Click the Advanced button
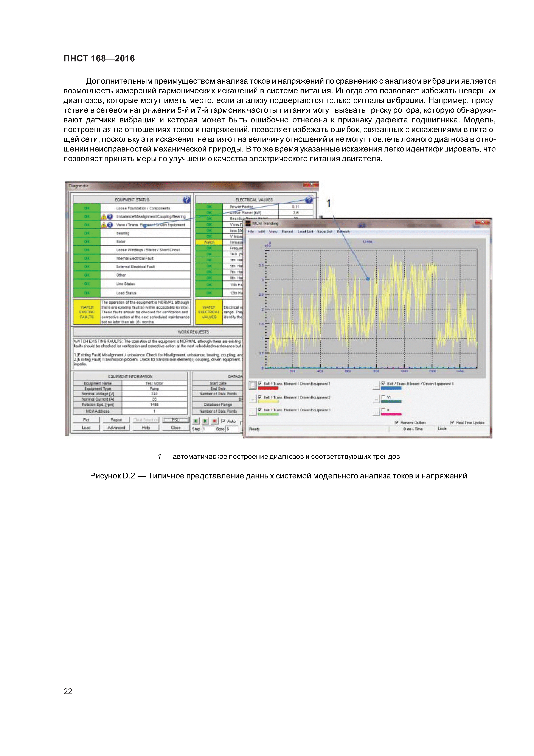This screenshot has height=756, width=534. coord(116,427)
